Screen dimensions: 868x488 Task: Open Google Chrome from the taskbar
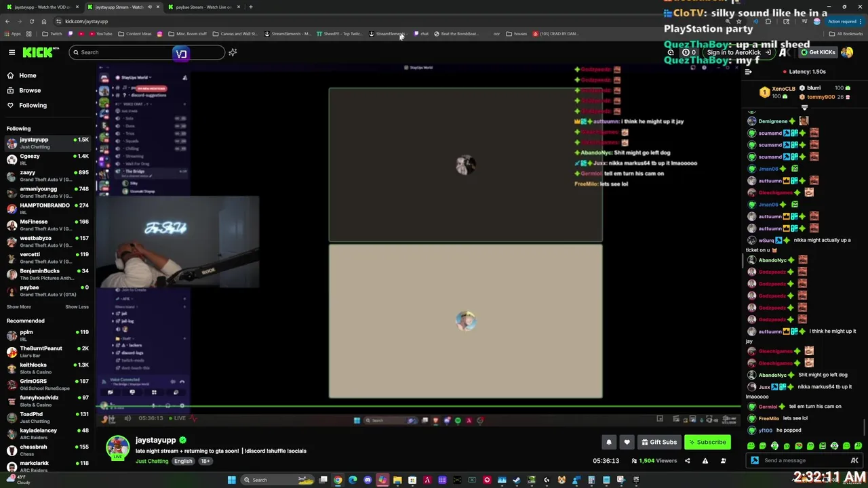click(x=338, y=480)
